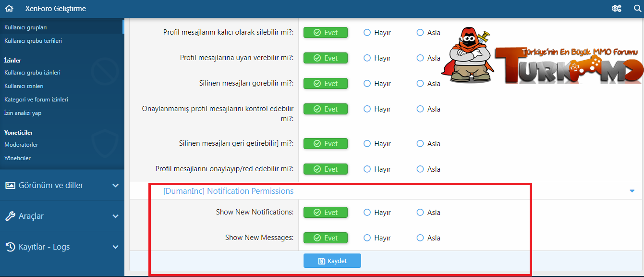Select Hayır for kalıcı olarak silebilir
This screenshot has width=644, height=277.
coord(377,33)
